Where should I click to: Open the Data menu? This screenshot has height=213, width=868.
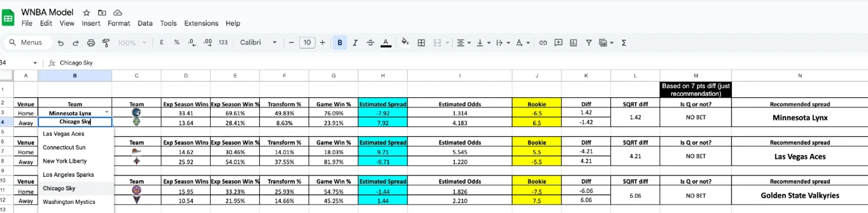point(145,24)
